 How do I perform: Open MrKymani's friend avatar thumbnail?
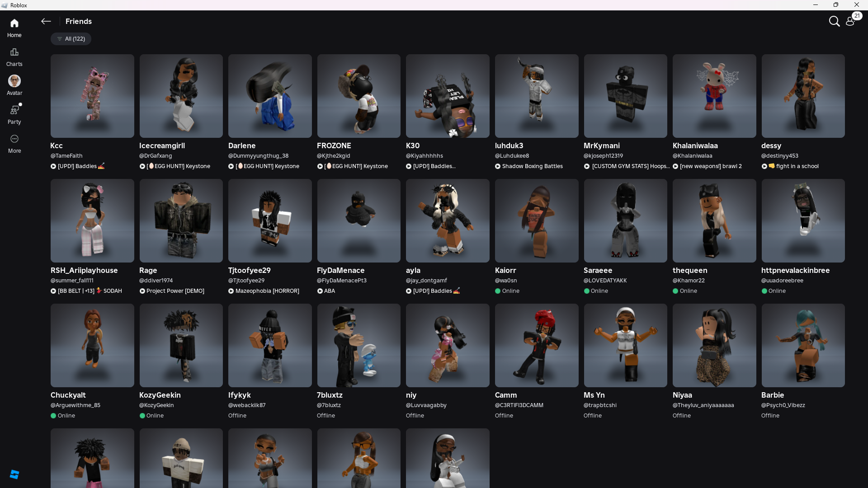[x=625, y=96]
